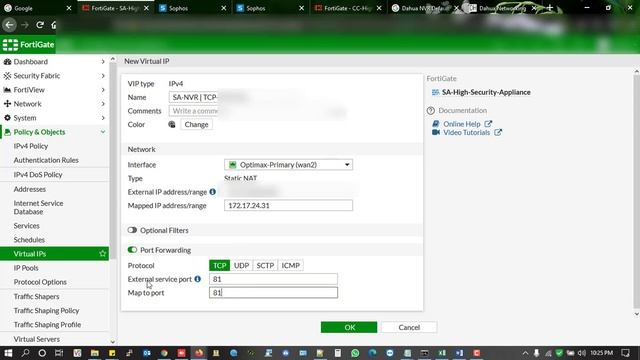The image size is (640, 360).
Task: Click the color icon next to Change
Action: click(172, 124)
